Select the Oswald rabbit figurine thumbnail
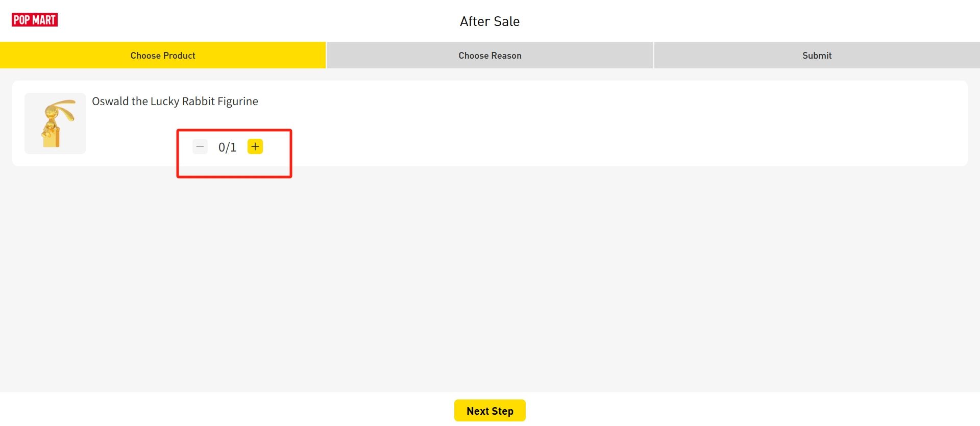The height and width of the screenshot is (426, 980). 55,123
